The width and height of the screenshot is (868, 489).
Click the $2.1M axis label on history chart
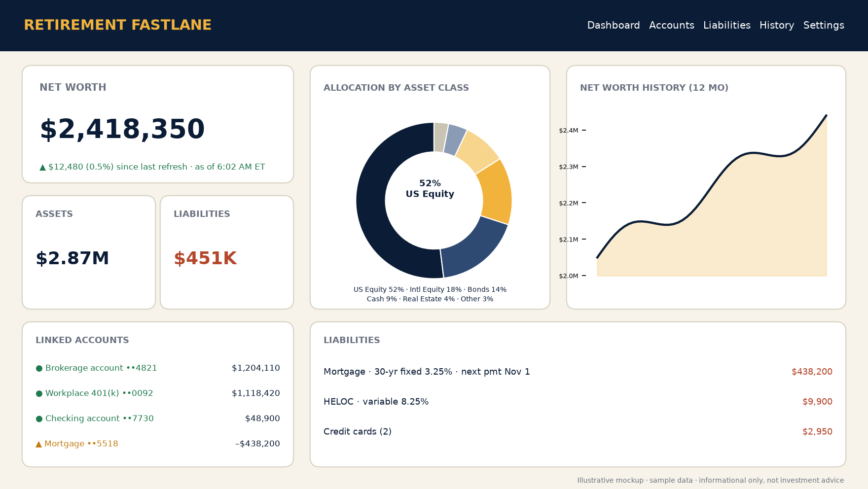(569, 240)
